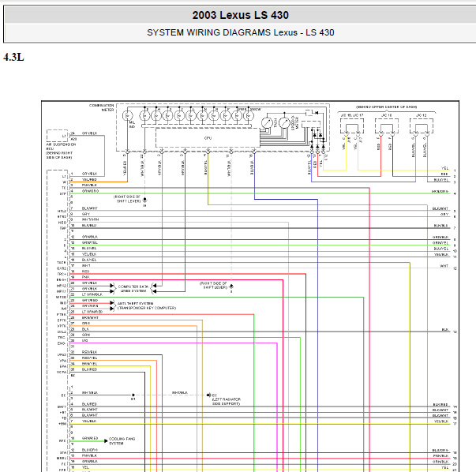This screenshot has height=472, width=476.
Task: Click VIO label at pin 30
Action: 85,340
